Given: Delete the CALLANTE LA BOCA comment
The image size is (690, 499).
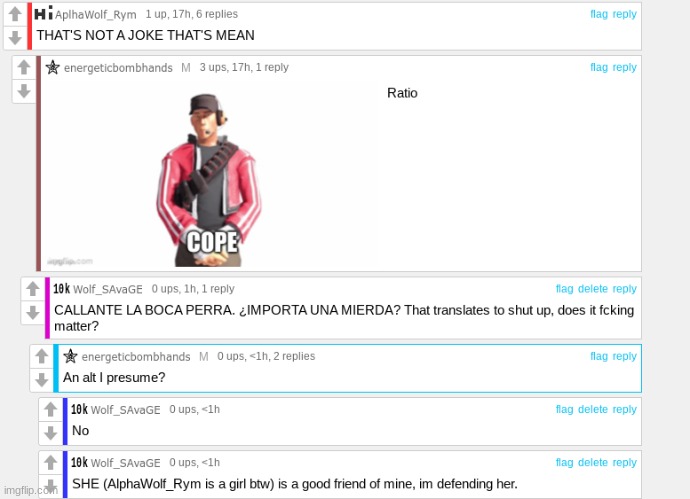Looking at the screenshot, I should point(593,289).
